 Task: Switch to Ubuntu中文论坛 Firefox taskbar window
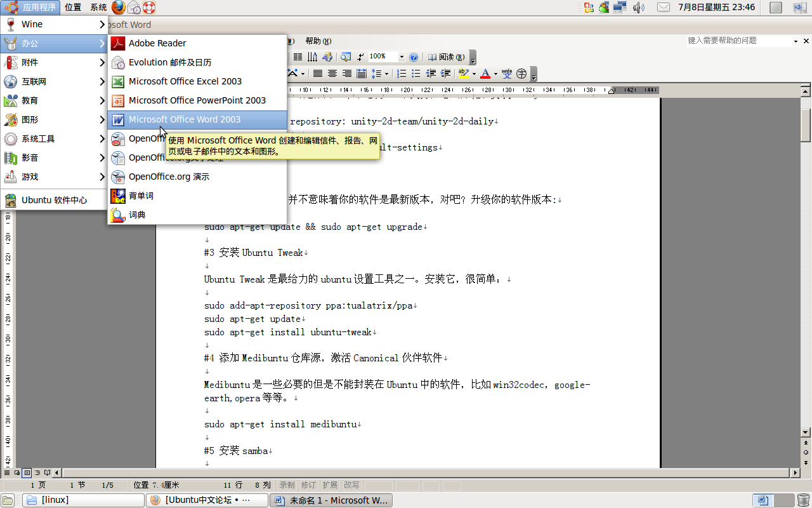click(x=207, y=500)
